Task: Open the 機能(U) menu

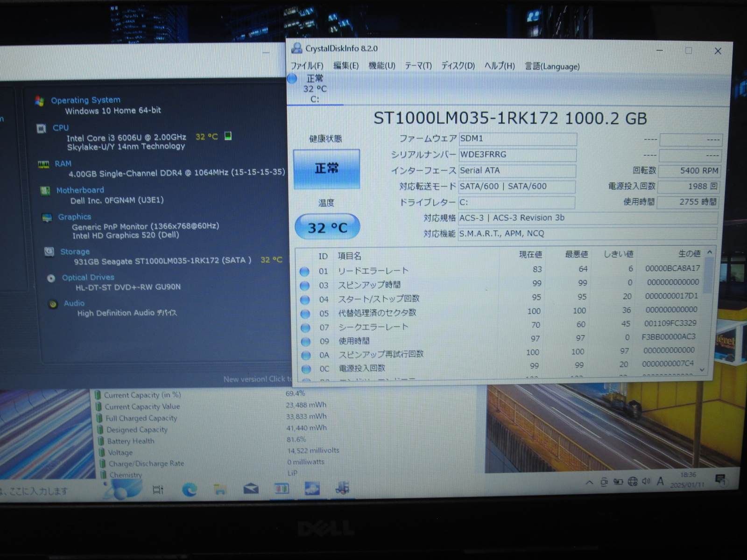Action: coord(382,66)
